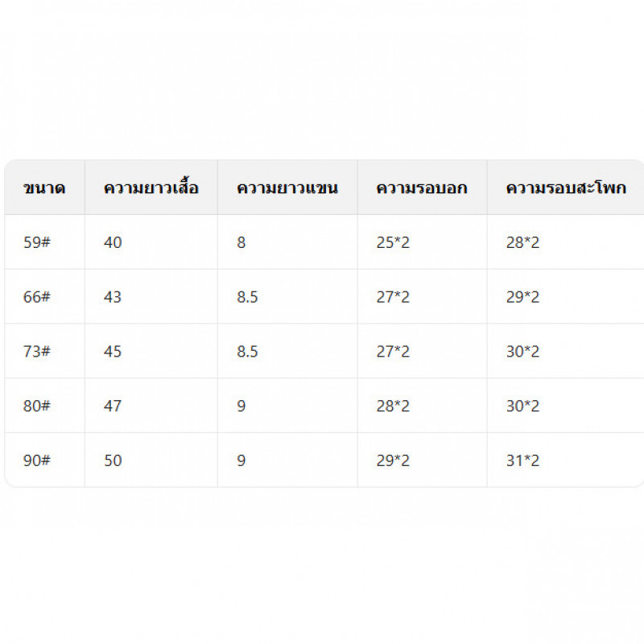Select the 66# size cell
Image resolution: width=644 pixels, height=644 pixels.
click(x=37, y=297)
